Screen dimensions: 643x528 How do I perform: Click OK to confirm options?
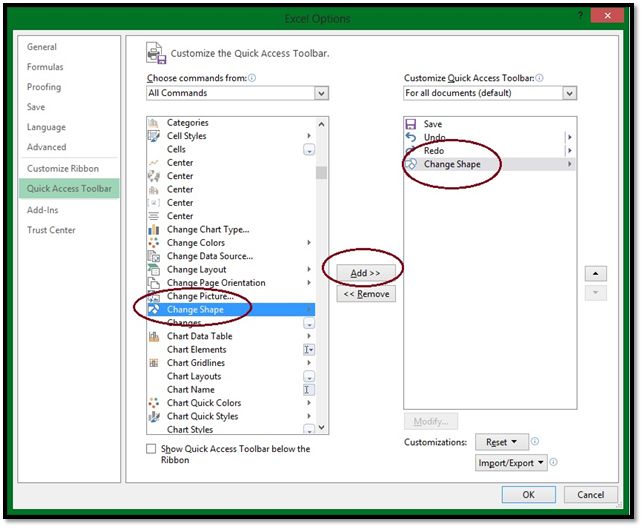(x=529, y=495)
